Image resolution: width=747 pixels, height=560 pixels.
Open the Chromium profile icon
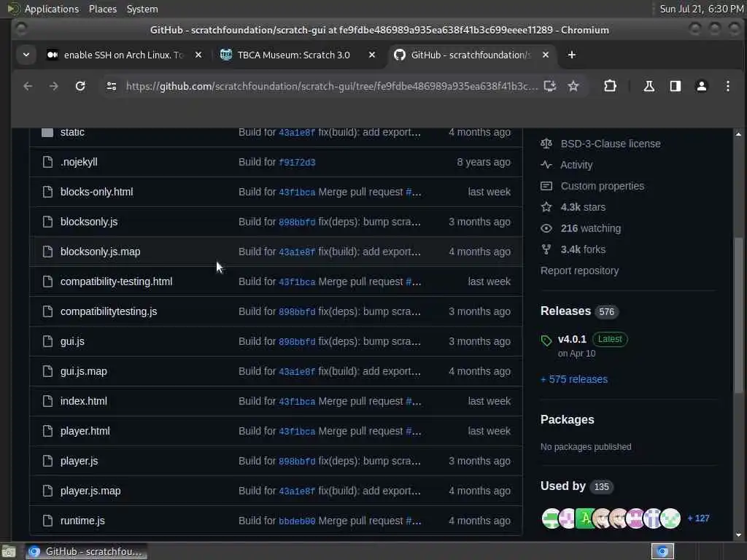(x=701, y=86)
